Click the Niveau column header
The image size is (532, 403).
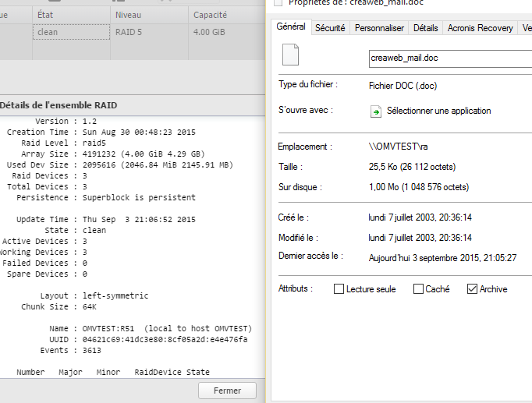pyautogui.click(x=148, y=15)
